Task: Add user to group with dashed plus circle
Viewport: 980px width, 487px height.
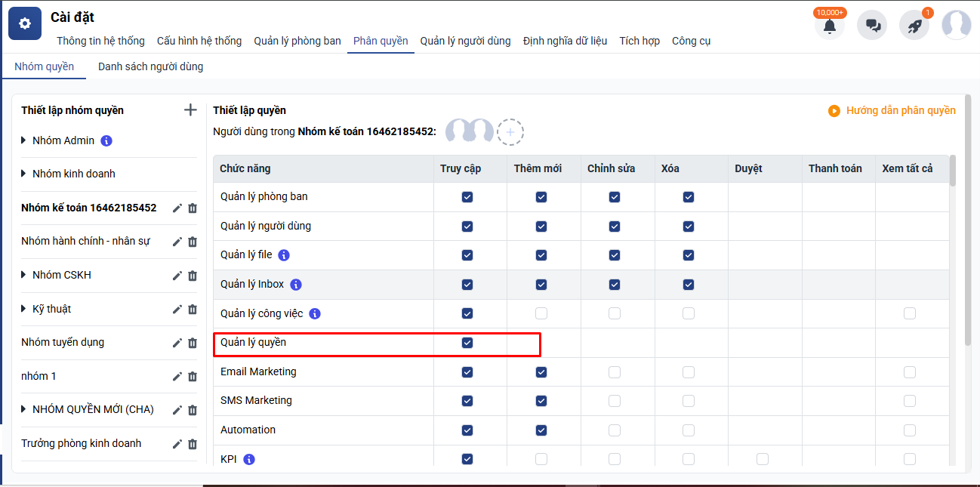Action: tap(510, 132)
